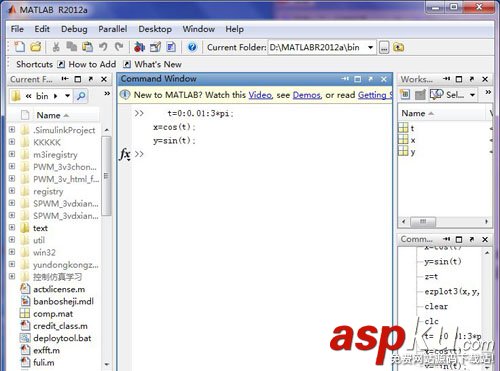Click the Command History scroll up arrow
The image size is (500, 371).
tap(487, 253)
